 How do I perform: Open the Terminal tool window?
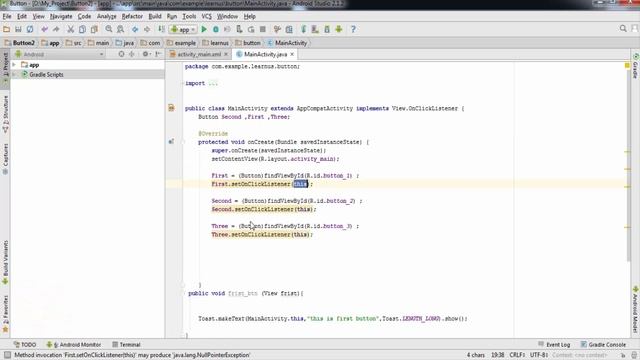click(127, 344)
